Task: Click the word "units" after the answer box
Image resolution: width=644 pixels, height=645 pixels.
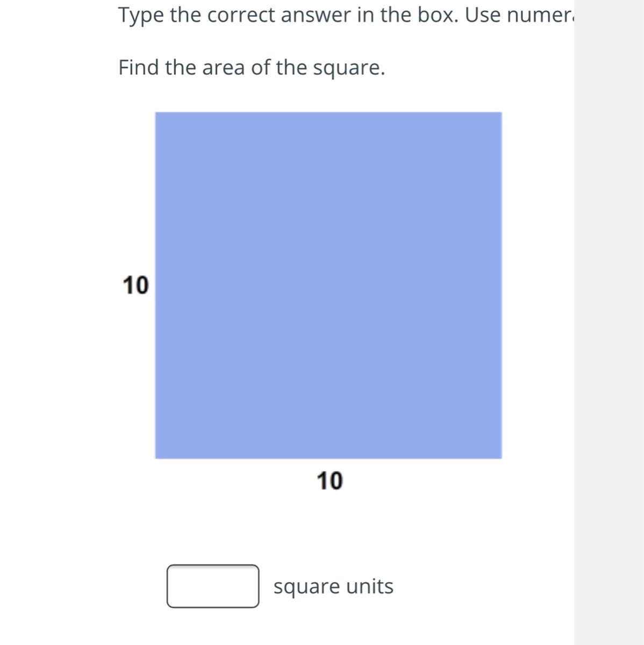Action: [370, 586]
